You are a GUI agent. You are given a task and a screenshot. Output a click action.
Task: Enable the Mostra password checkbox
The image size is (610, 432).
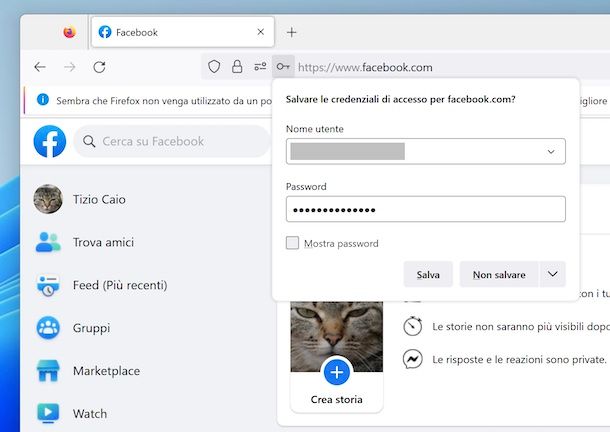tap(292, 243)
